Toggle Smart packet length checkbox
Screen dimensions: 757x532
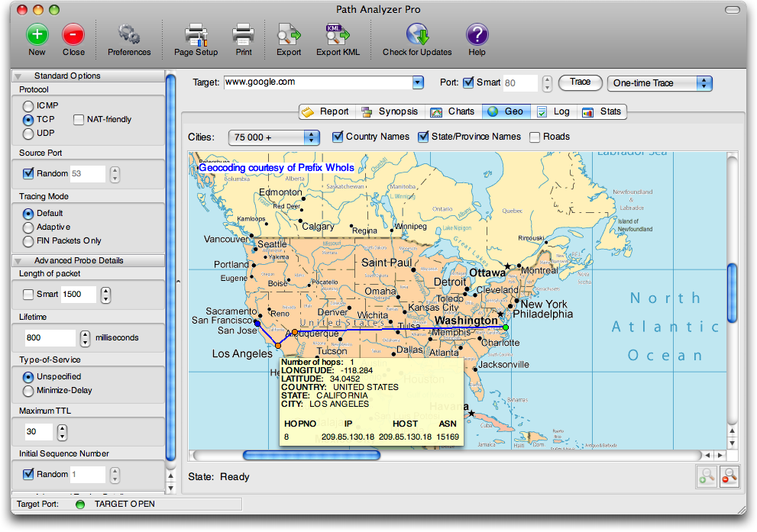click(x=28, y=294)
